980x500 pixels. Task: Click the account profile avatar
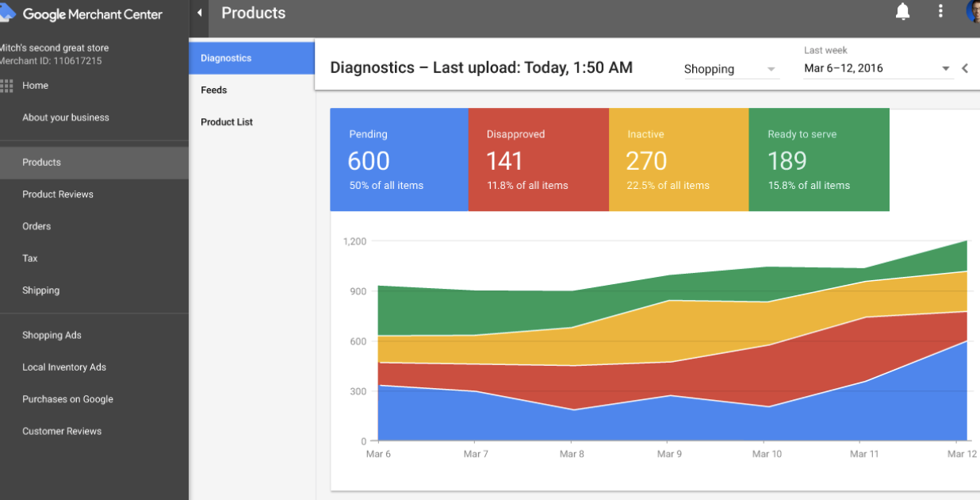(x=972, y=12)
